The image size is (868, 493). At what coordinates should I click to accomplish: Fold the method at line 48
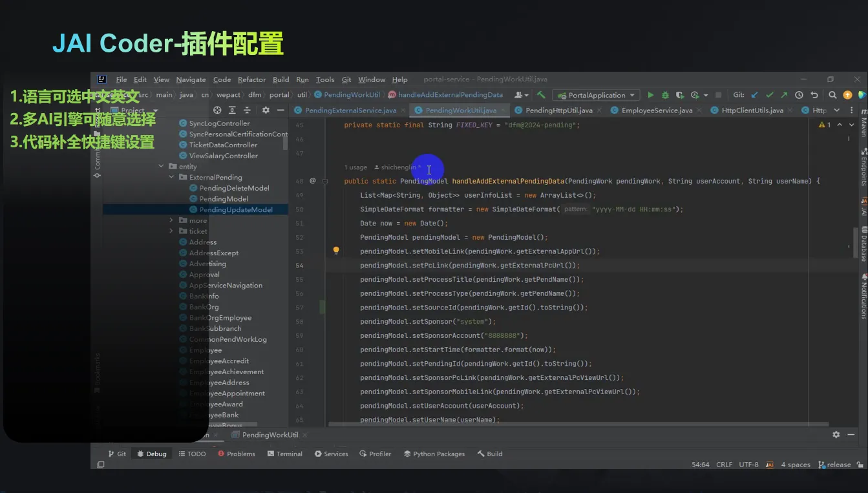pos(325,182)
